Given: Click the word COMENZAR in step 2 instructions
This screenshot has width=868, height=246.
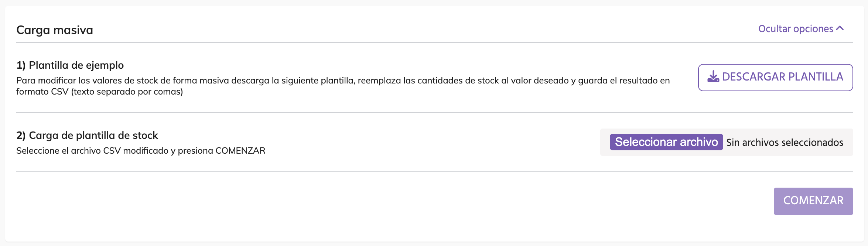Looking at the screenshot, I should 240,151.
